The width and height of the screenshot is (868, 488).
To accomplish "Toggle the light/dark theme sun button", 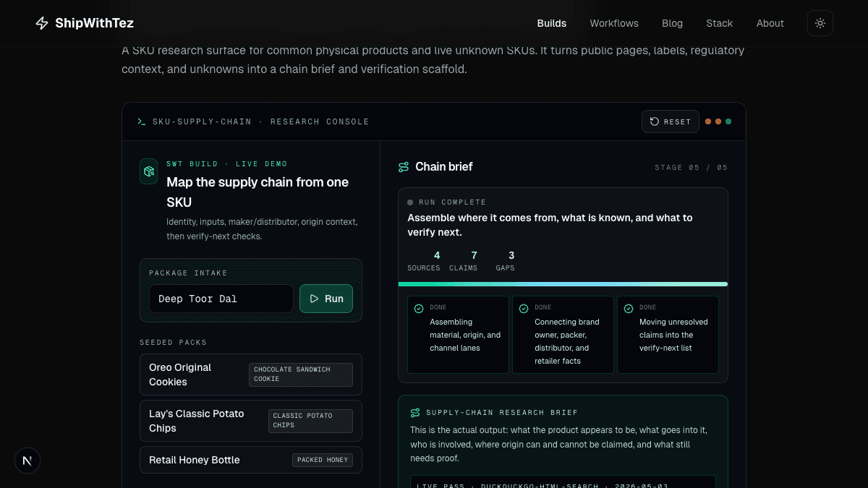I will (x=820, y=23).
